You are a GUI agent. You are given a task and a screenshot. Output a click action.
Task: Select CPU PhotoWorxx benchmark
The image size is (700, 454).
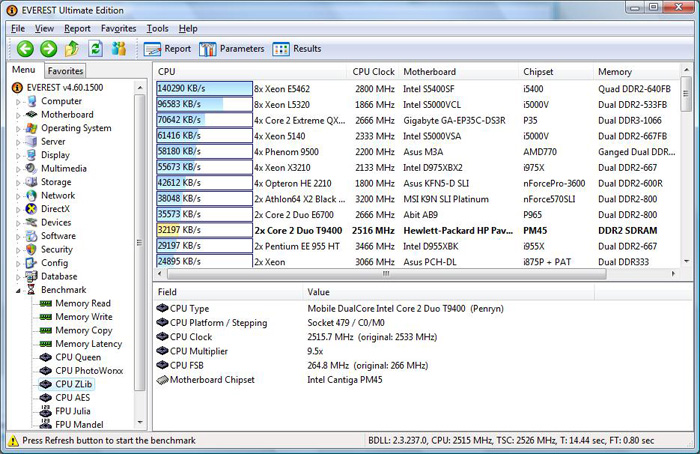[89, 371]
